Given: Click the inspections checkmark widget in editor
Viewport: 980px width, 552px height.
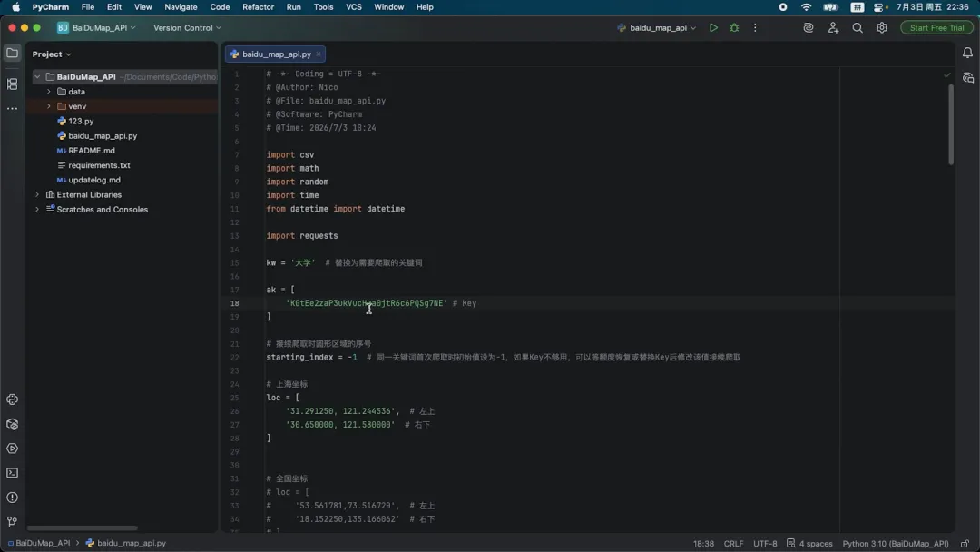Looking at the screenshot, I should pos(946,75).
